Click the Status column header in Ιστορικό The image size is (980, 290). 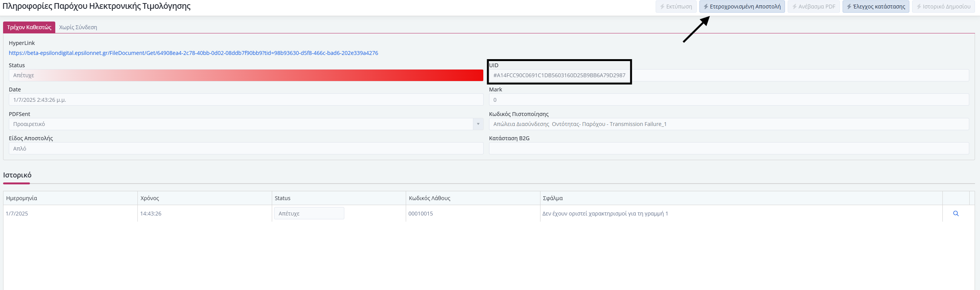point(339,198)
